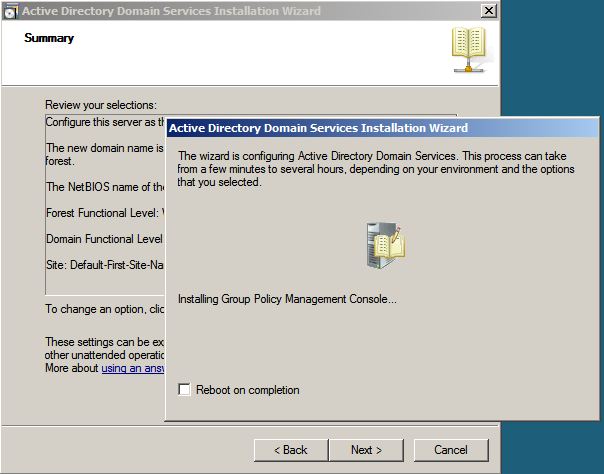Cancel the installation wizard
Screen dimensions: 604x474
coord(451,450)
